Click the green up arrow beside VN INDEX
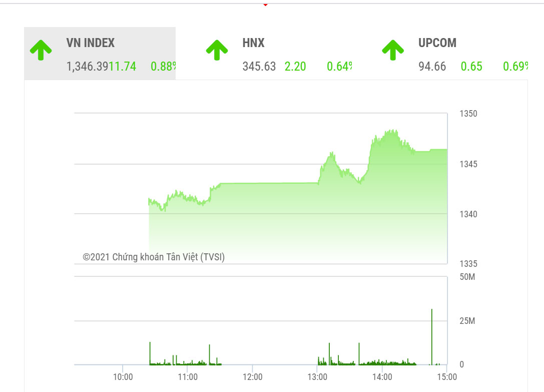 [41, 50]
